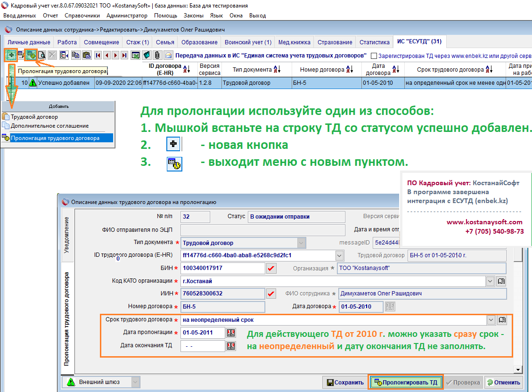
Task: Click the 'Успешно добавлен' status cell
Action: [65, 83]
